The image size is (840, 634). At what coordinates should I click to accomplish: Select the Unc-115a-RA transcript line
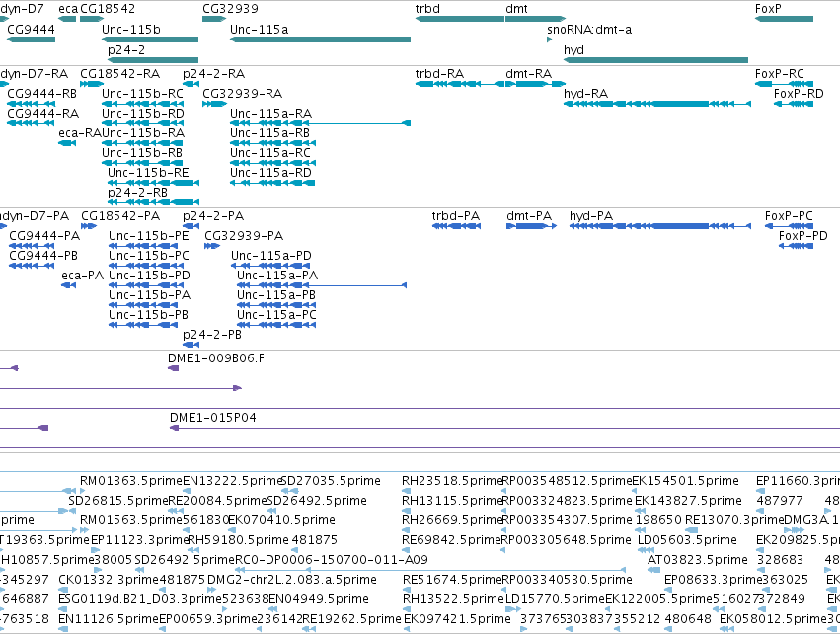click(x=321, y=123)
